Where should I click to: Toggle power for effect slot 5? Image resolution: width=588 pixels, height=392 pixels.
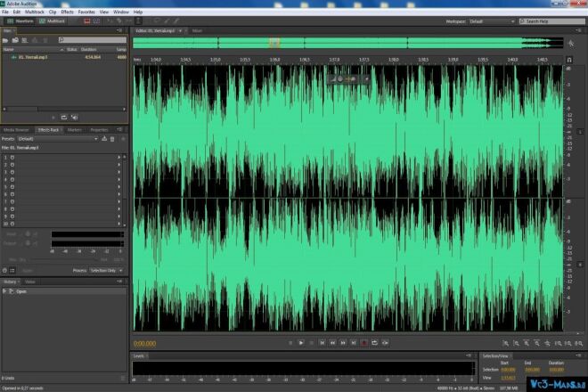click(x=12, y=187)
